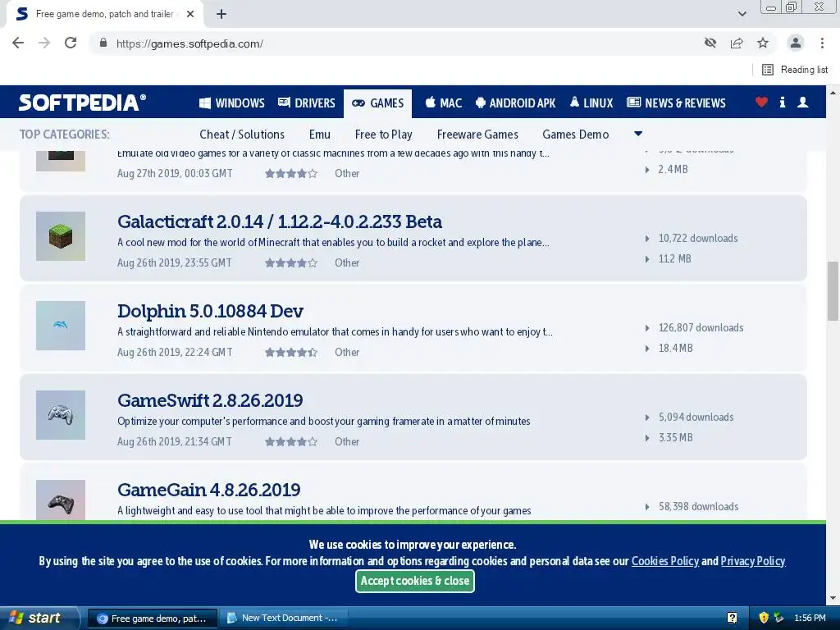The width and height of the screenshot is (840, 630).
Task: Open the Windows section
Action: (232, 103)
